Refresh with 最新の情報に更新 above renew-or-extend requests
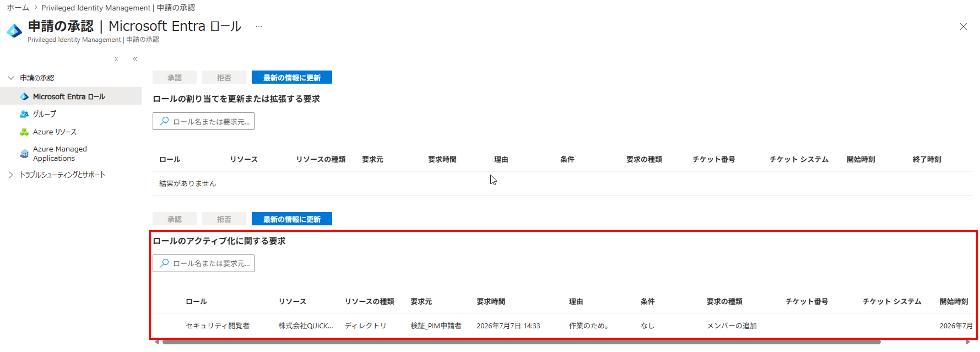Screen dimensions: 980x352 (x=292, y=77)
